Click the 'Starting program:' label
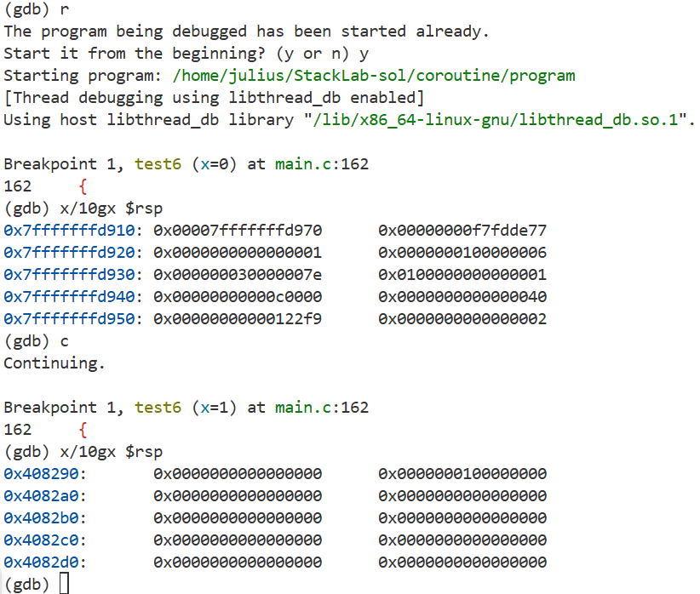This screenshot has height=594, width=700. (x=83, y=76)
